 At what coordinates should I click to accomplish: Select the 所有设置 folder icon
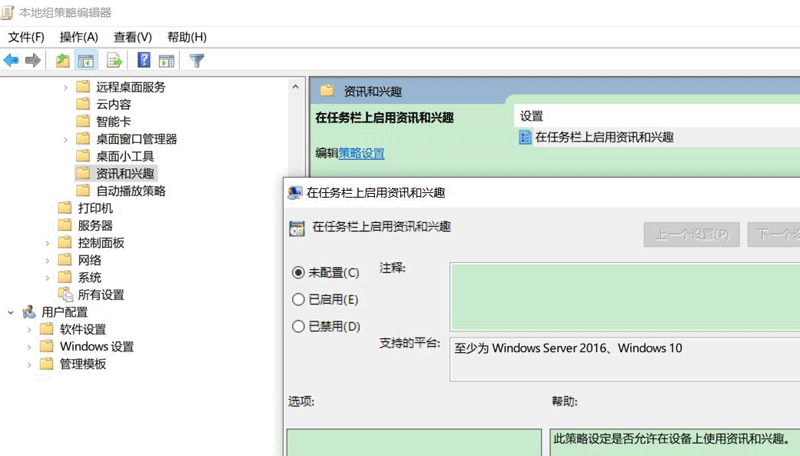point(65,295)
